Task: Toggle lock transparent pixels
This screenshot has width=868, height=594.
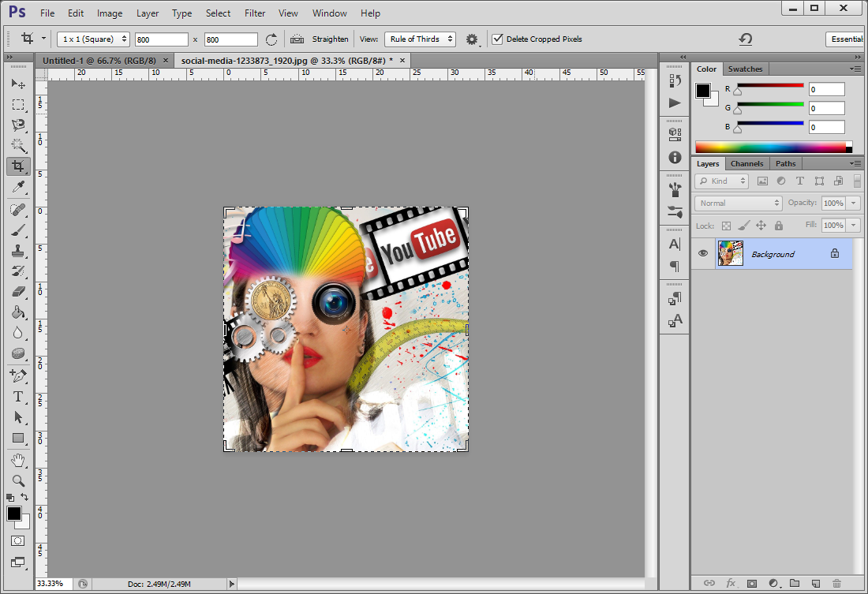Action: (x=726, y=226)
